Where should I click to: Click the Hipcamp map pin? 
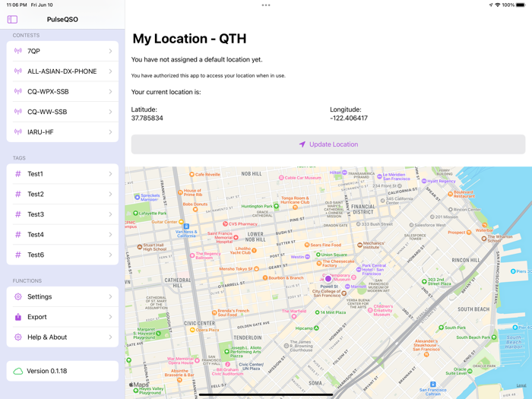pos(316,328)
